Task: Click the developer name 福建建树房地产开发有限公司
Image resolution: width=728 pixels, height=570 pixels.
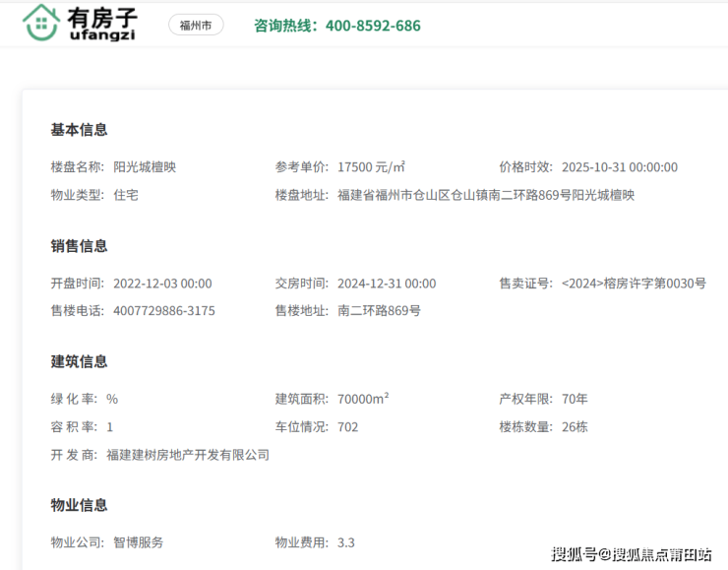Action: (187, 455)
